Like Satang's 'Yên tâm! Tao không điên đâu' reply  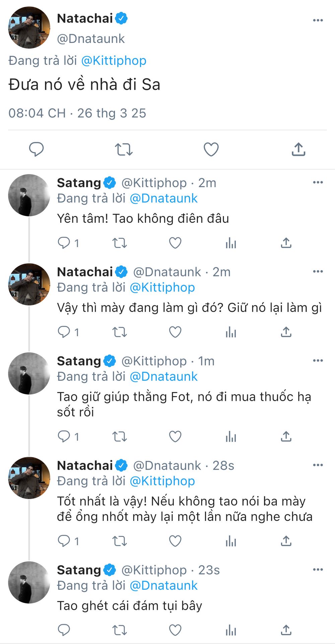[175, 243]
